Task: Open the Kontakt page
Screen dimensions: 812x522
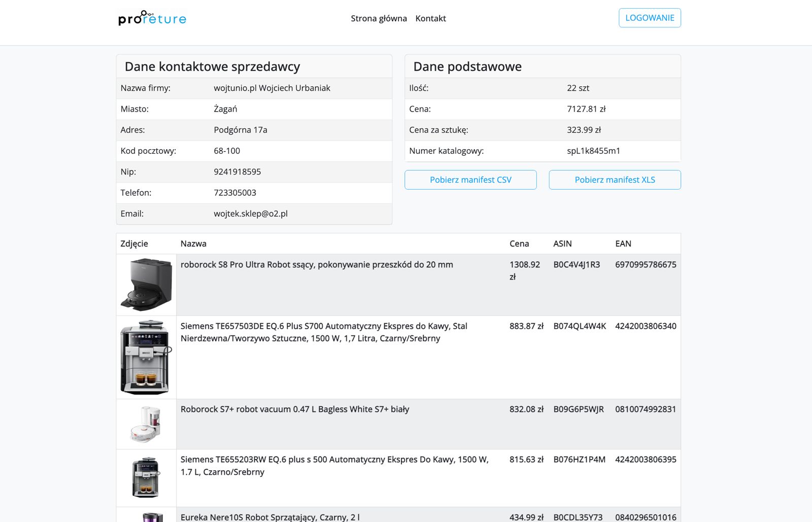Action: [x=430, y=18]
